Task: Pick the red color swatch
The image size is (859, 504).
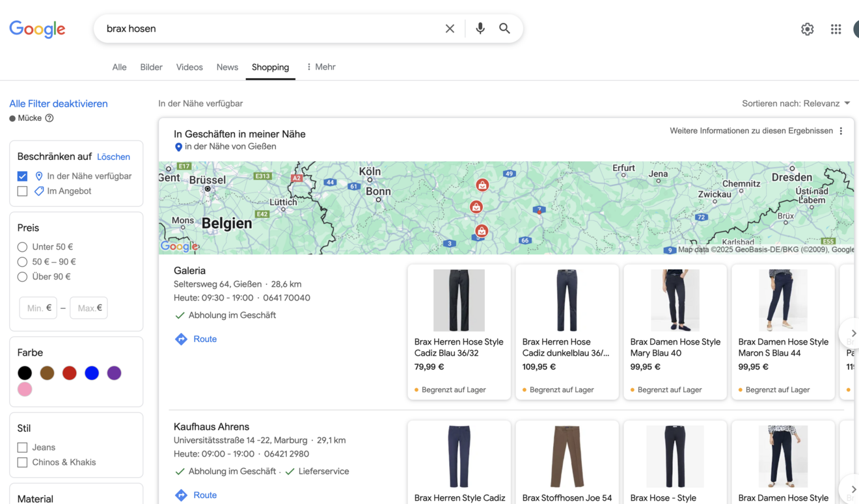Action: [x=70, y=373]
